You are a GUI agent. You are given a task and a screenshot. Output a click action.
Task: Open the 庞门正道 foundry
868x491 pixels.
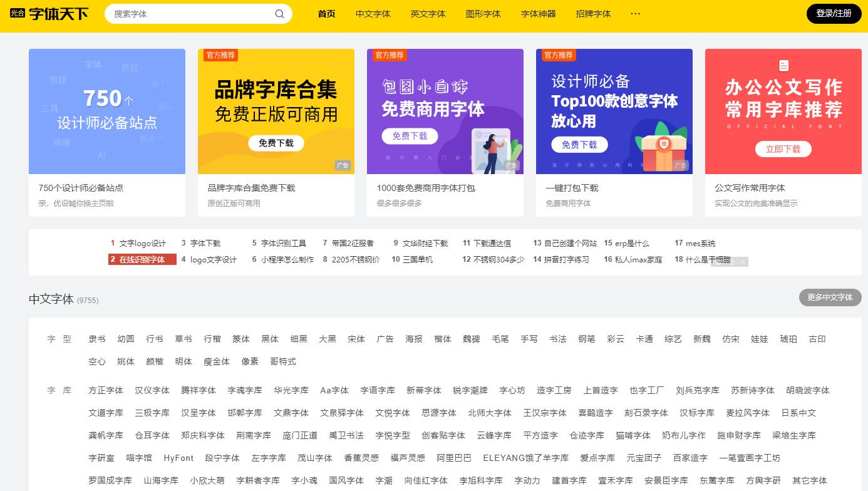[300, 435]
